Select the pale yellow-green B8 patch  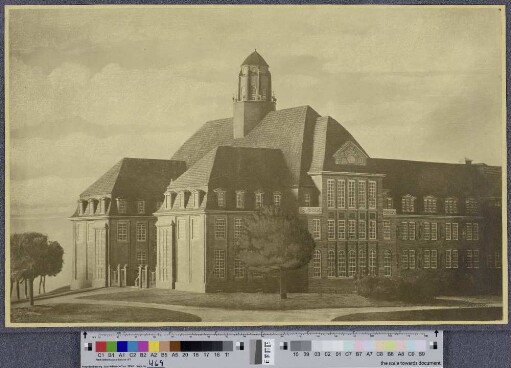click(390, 346)
